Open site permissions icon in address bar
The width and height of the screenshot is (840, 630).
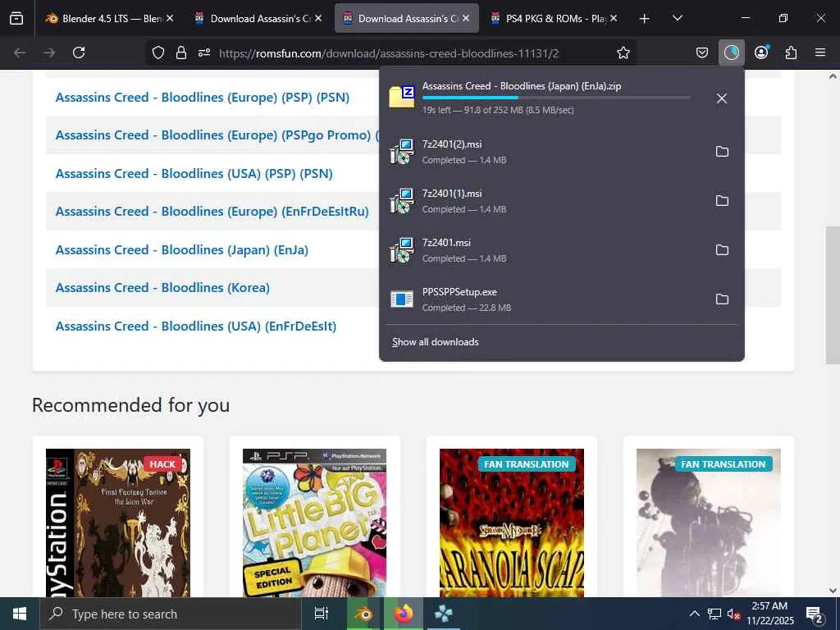click(x=204, y=52)
